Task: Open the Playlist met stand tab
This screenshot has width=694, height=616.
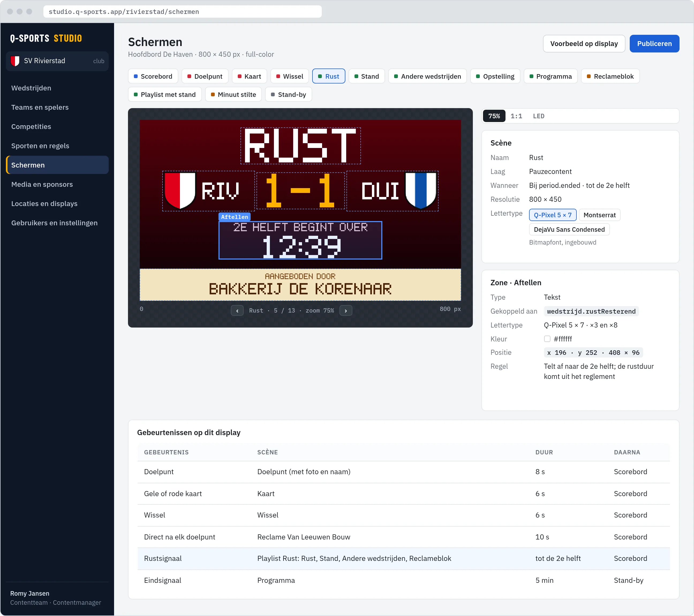Action: click(x=165, y=94)
